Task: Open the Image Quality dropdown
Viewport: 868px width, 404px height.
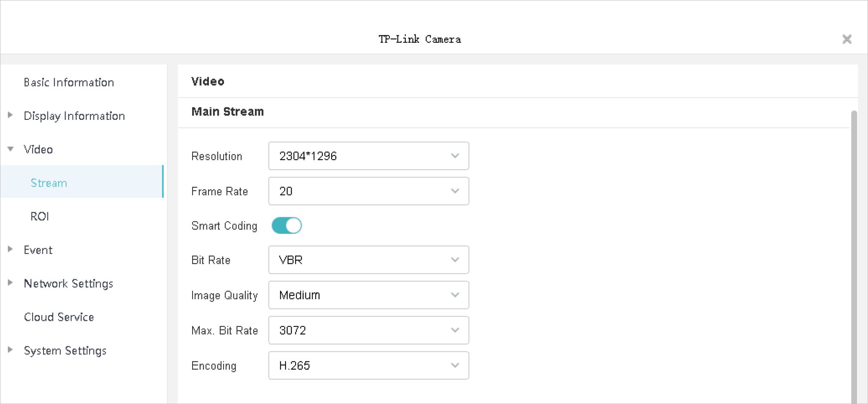Action: pyautogui.click(x=368, y=295)
